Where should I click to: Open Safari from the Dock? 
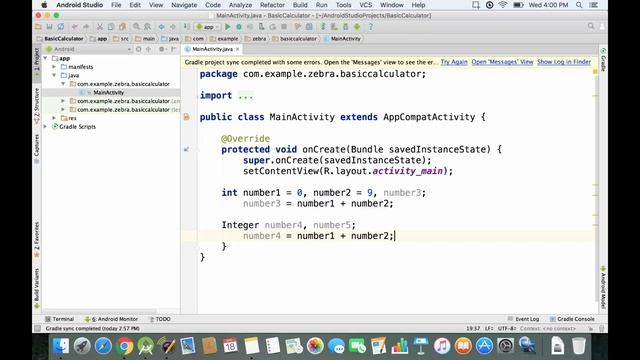click(103, 346)
